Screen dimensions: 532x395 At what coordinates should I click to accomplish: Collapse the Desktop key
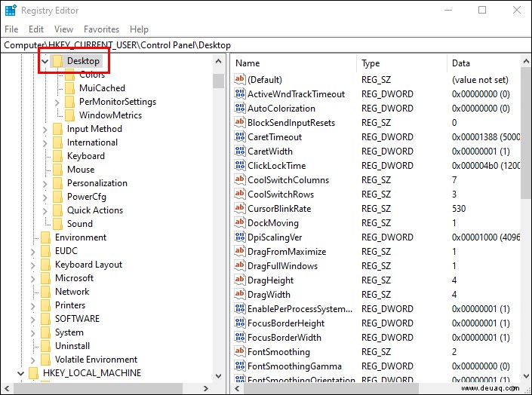pyautogui.click(x=45, y=61)
